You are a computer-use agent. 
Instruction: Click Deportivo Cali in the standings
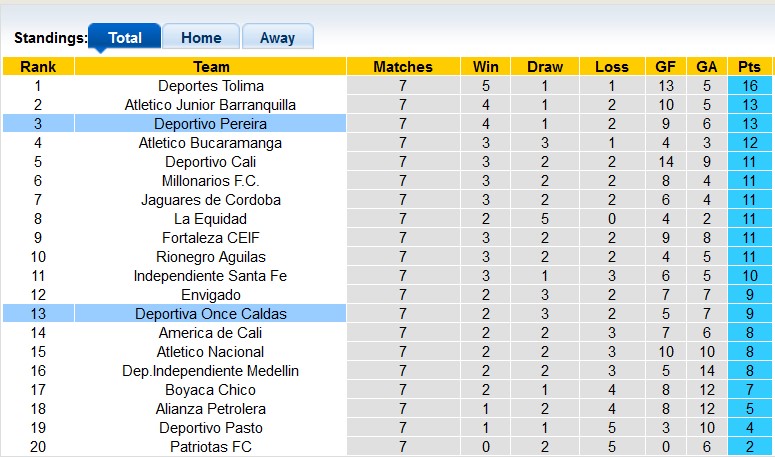(x=210, y=162)
